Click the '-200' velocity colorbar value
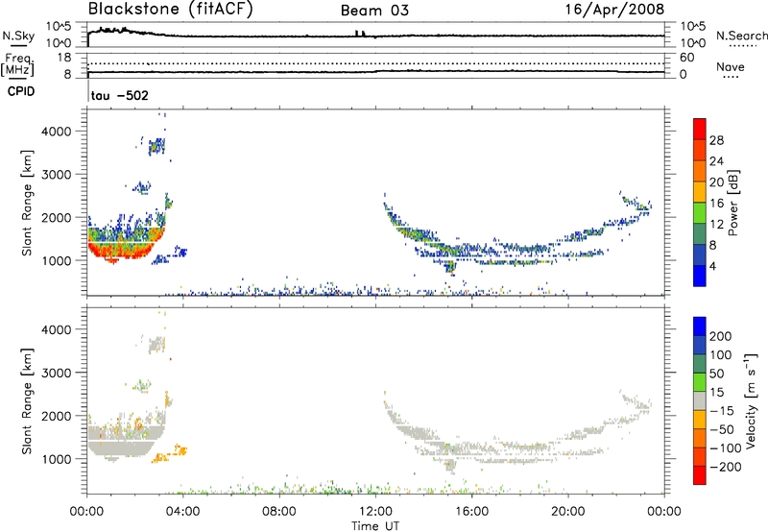The height and width of the screenshot is (532, 768). 726,467
